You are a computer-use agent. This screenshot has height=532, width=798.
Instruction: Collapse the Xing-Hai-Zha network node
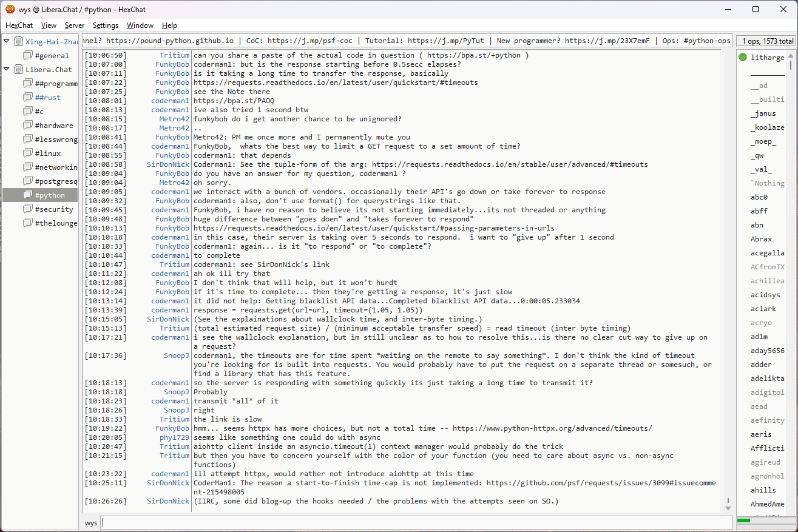[x=7, y=42]
